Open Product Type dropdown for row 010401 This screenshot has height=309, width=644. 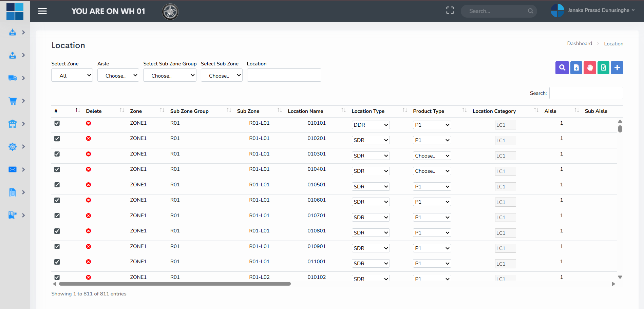(432, 171)
